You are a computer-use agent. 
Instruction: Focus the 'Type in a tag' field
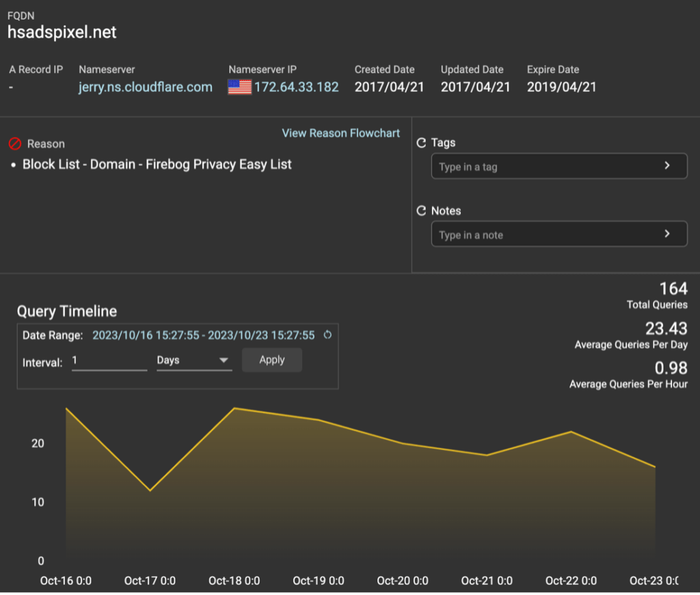[559, 166]
